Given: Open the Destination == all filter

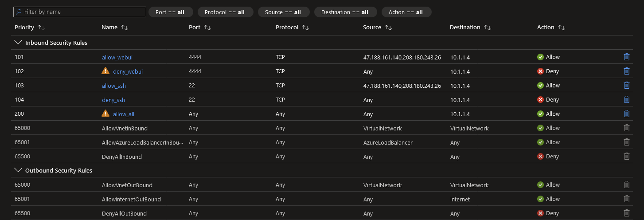Looking at the screenshot, I should (345, 12).
